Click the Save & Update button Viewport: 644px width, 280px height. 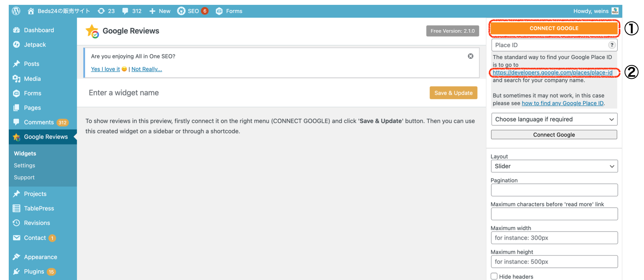coord(453,93)
